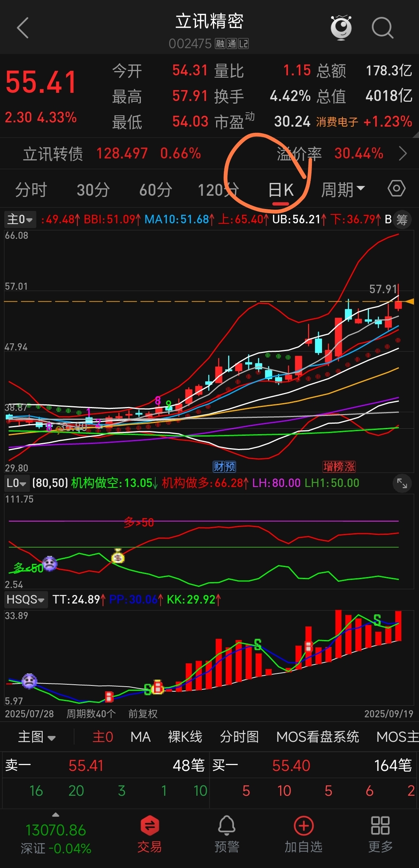This screenshot has height=868, width=419.
Task: Tap the money bag signal icon
Action: click(118, 557)
